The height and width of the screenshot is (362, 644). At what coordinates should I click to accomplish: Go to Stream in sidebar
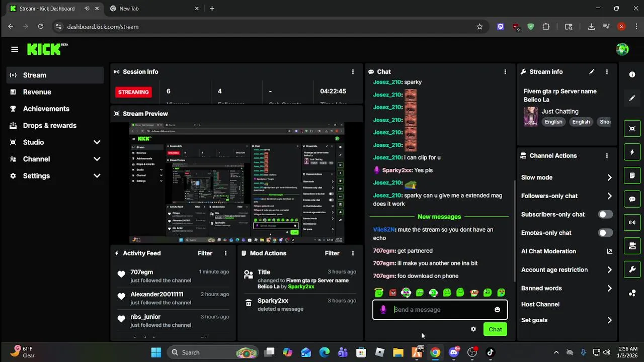coord(55,75)
